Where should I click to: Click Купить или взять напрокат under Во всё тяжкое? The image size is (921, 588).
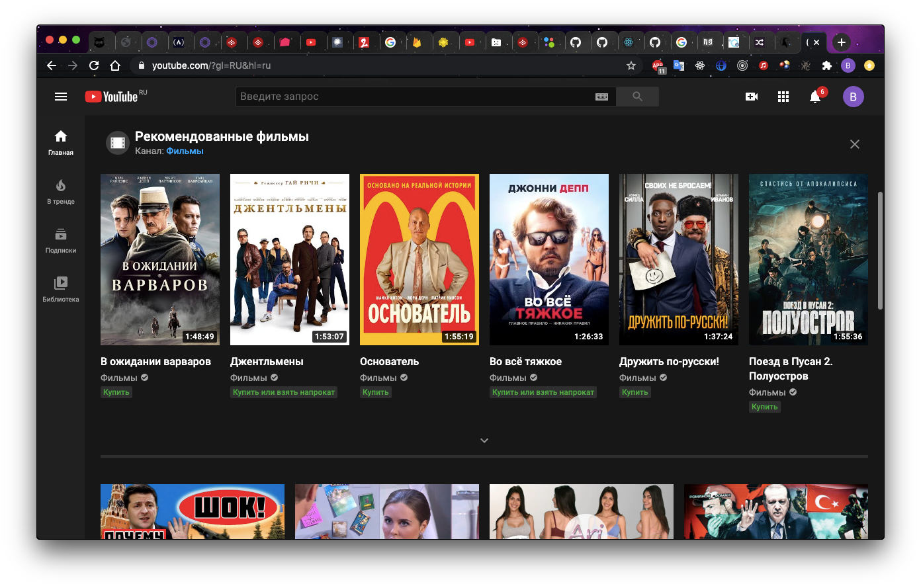[x=543, y=392]
